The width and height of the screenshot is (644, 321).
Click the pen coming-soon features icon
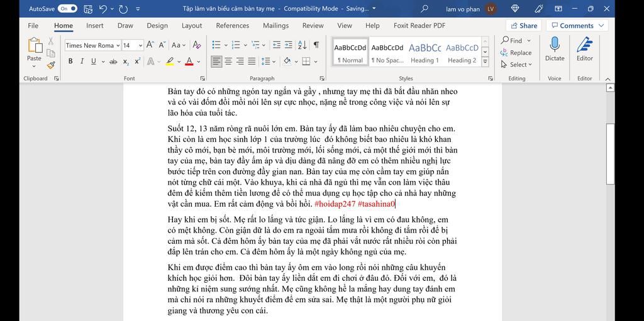click(x=539, y=9)
